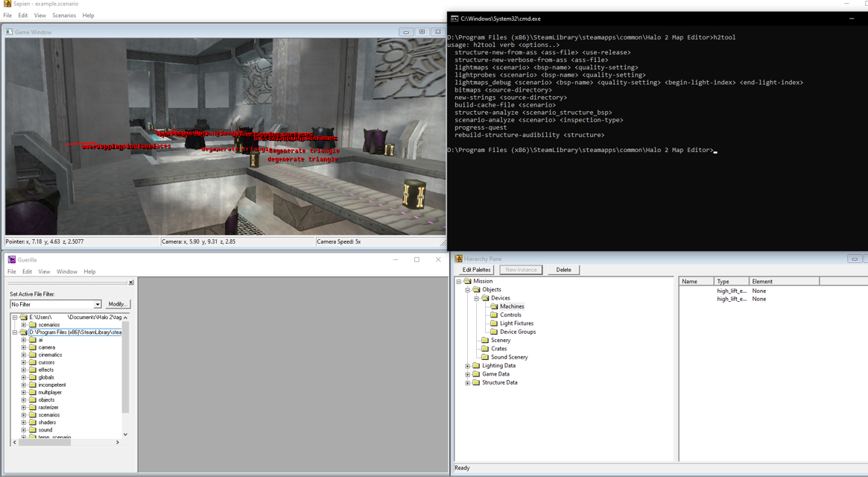Screen dimensions: 868x477
Task: Click the rasterizer folder icon in Guerilla
Action: tap(32, 407)
